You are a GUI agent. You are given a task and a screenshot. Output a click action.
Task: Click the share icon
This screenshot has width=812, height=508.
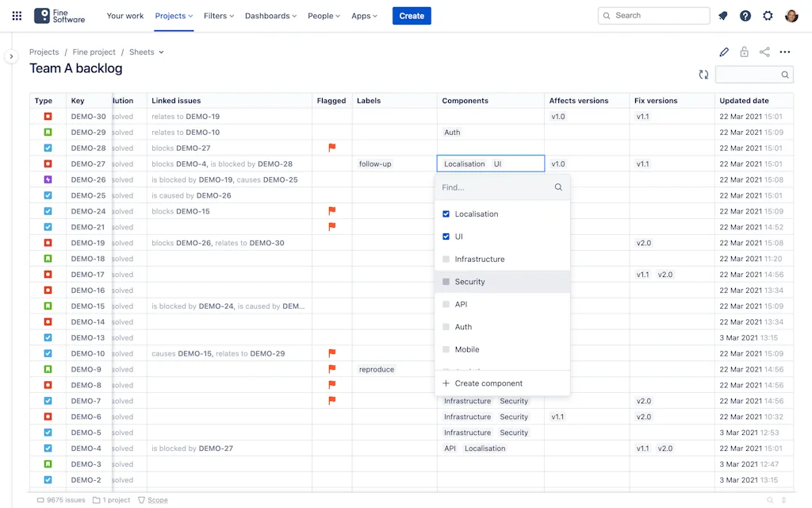click(764, 52)
